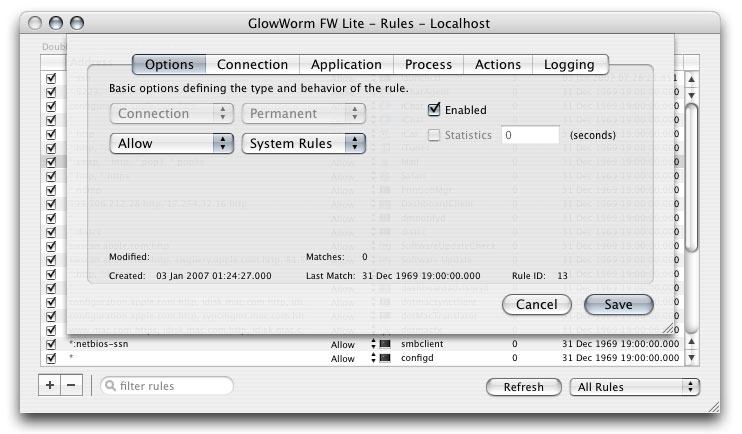Click the Matches count 0 in sheet
The height and width of the screenshot is (434, 742).
(365, 257)
